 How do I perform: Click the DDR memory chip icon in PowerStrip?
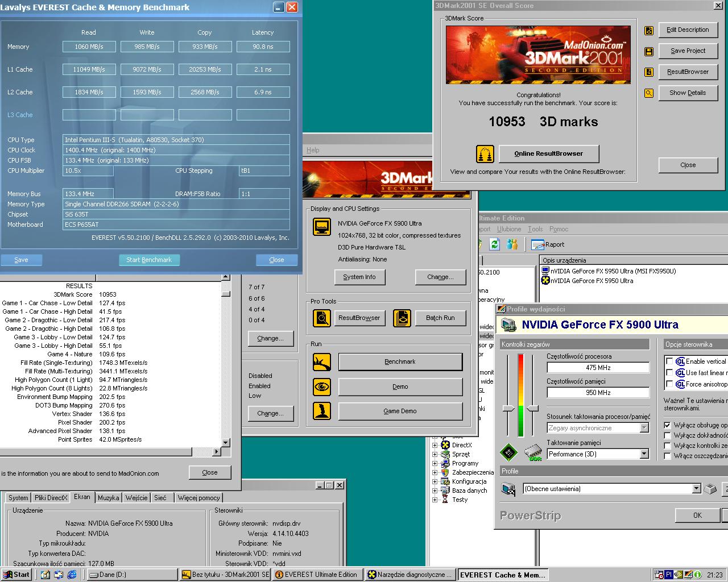pos(533,452)
